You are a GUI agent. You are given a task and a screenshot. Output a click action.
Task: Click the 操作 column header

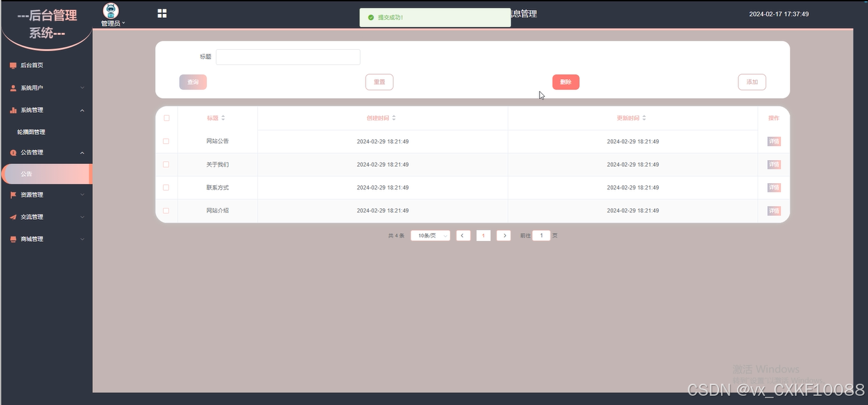pos(774,118)
